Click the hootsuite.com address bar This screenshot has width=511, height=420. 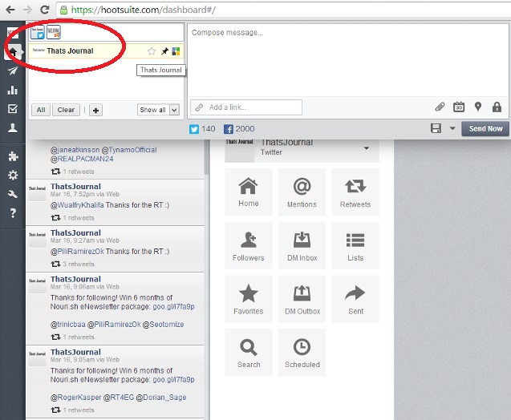pyautogui.click(x=283, y=10)
